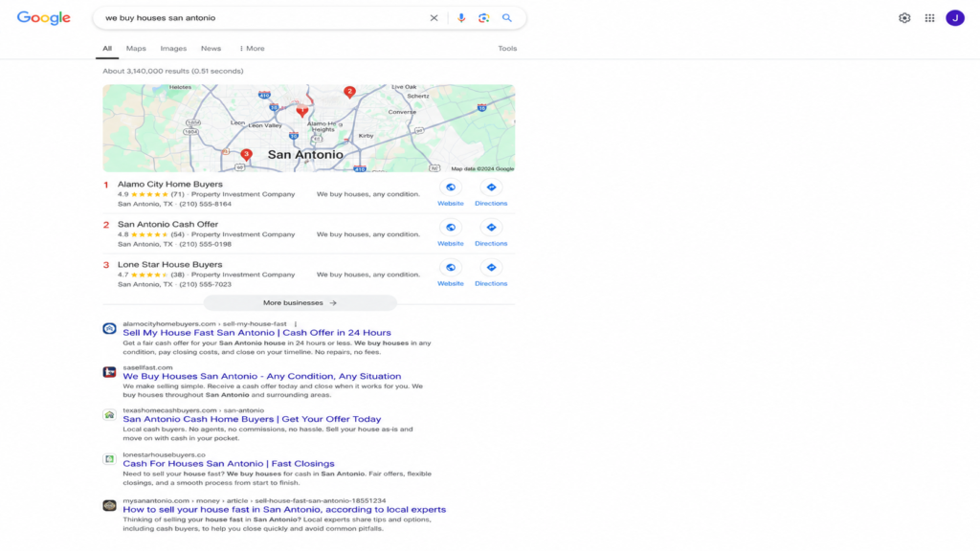Screen dimensions: 980x551
Task: Open the San Antonio Cash Offer listing
Action: (x=168, y=224)
